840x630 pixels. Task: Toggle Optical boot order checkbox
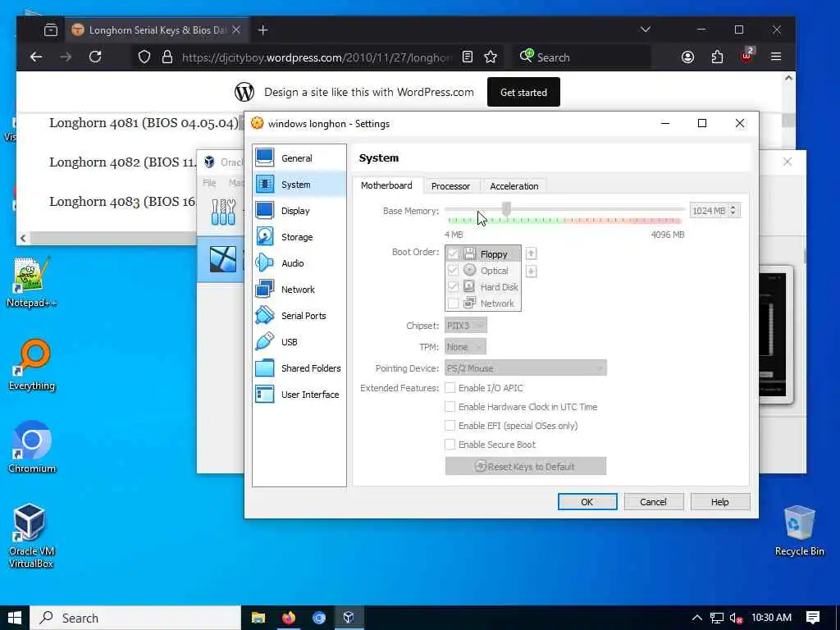453,270
